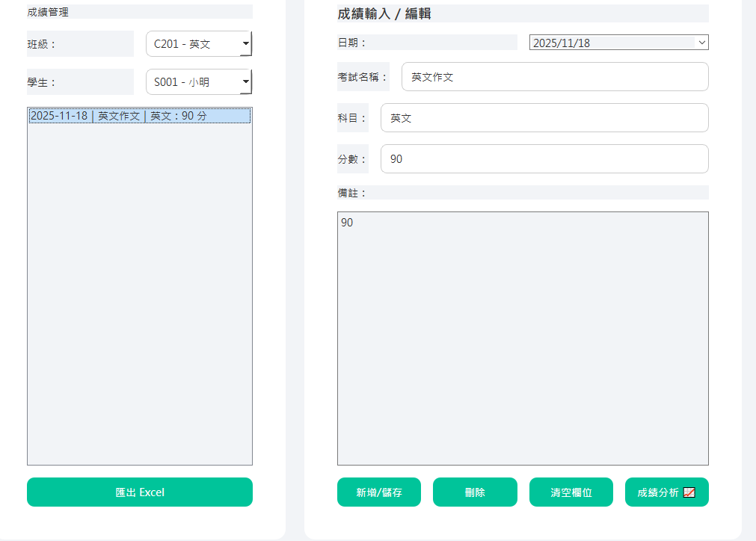Screen dimensions: 756x541
Task: Click inside the 備註 notes textarea
Action: pyautogui.click(x=523, y=336)
